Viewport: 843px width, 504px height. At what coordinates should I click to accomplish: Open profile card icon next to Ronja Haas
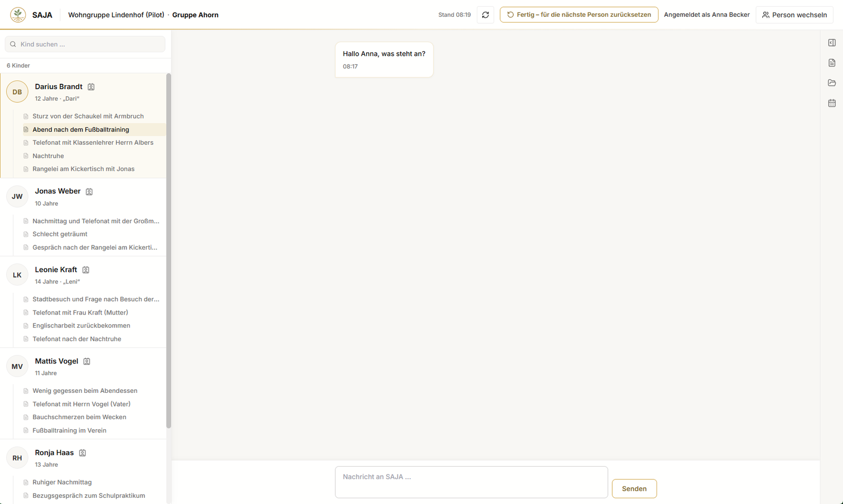tap(83, 453)
